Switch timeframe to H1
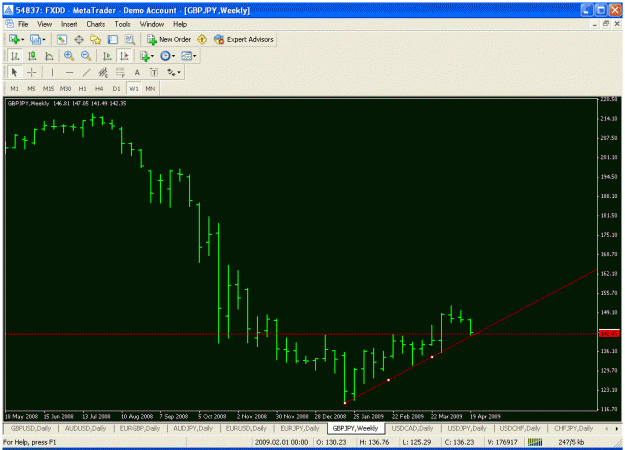Image resolution: width=625 pixels, height=450 pixels. click(83, 88)
